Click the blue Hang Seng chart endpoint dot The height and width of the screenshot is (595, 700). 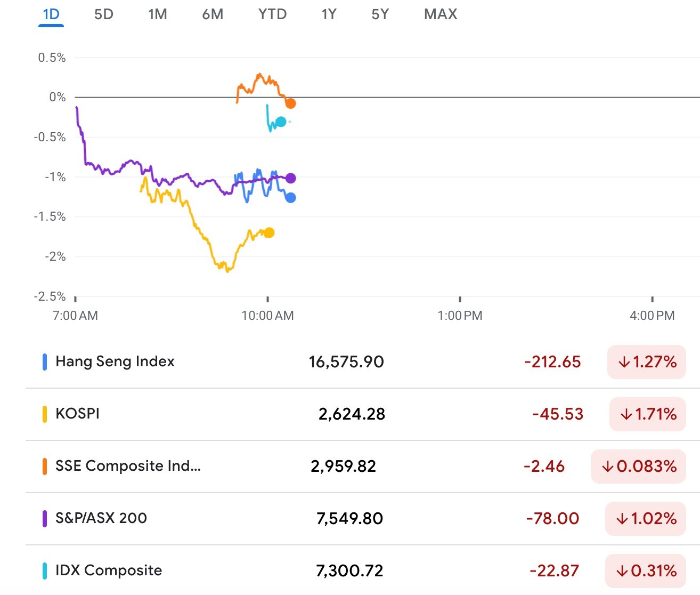tap(290, 198)
